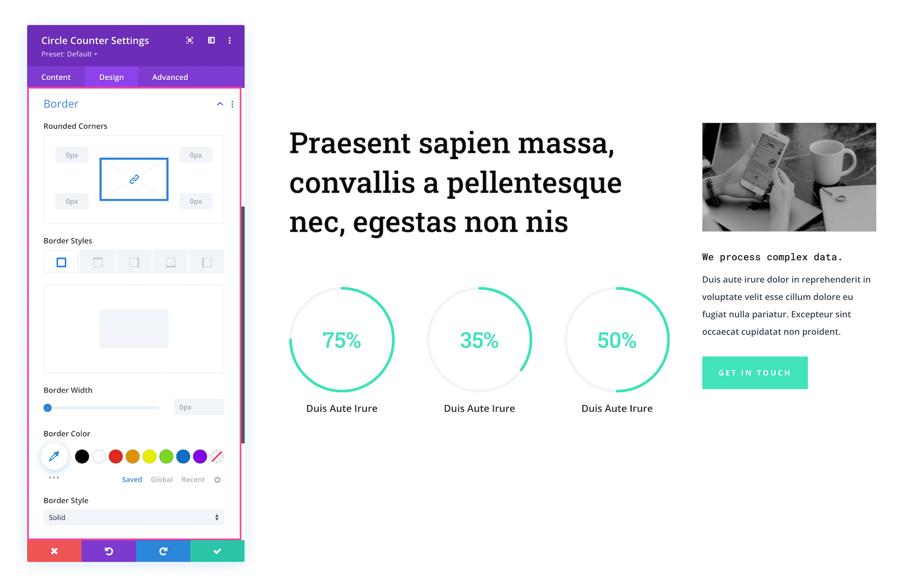
Task: Drag the Border Width slider
Action: [47, 407]
